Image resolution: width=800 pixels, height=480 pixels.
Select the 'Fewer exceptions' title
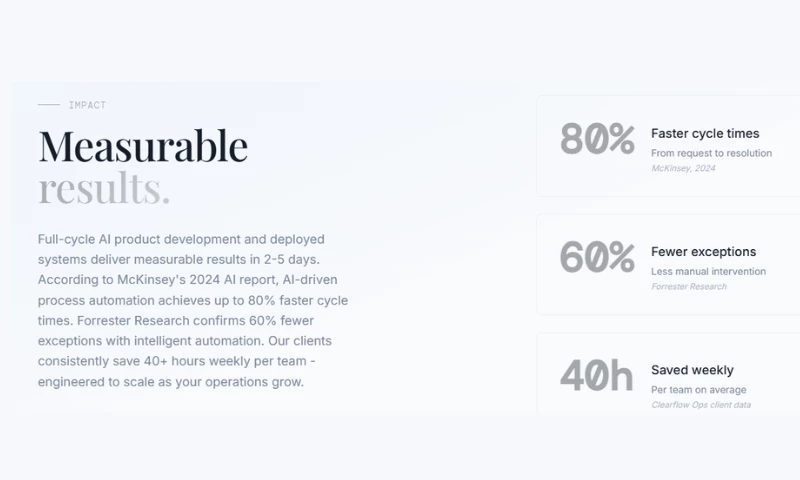click(x=703, y=251)
